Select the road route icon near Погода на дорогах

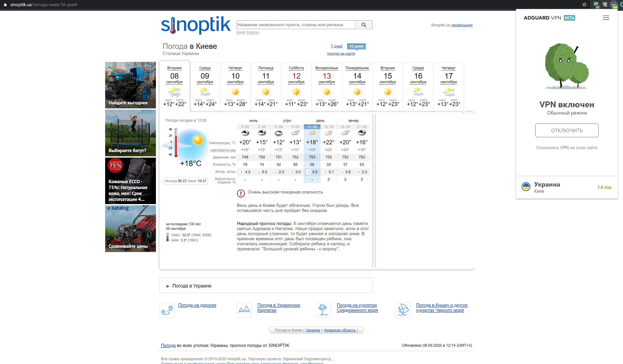[x=166, y=310]
